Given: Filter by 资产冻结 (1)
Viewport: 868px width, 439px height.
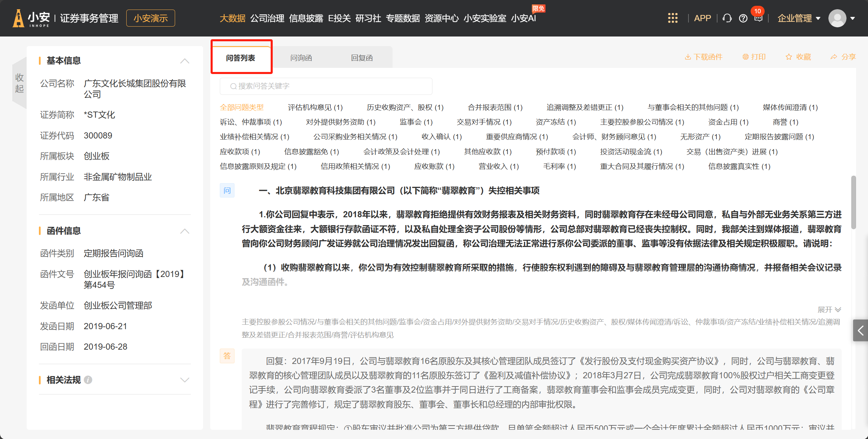Looking at the screenshot, I should [x=556, y=122].
